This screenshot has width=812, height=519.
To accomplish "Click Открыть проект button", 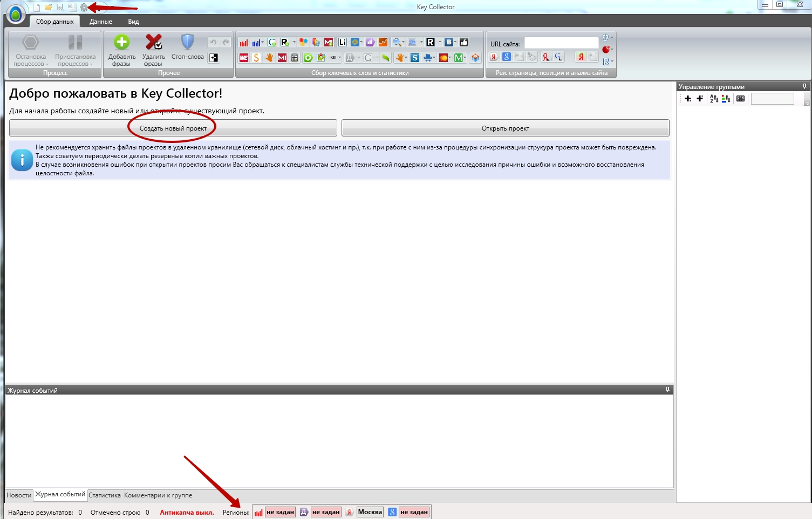I will tap(506, 128).
